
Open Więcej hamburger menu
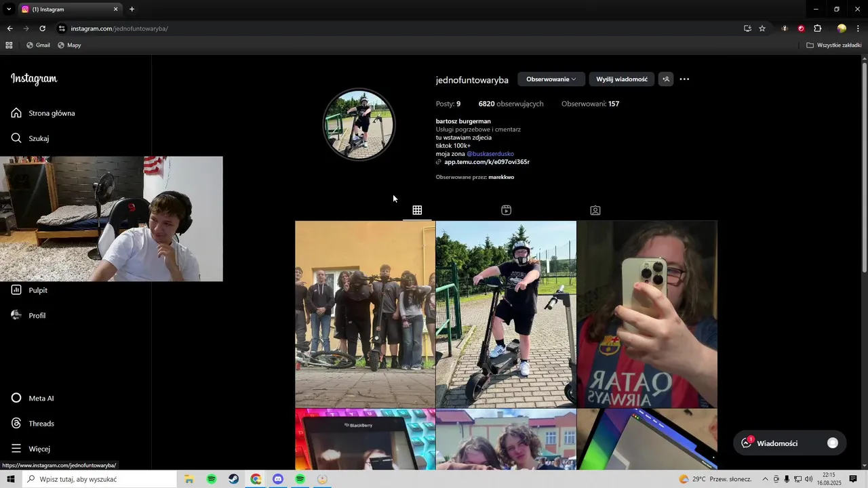click(31, 449)
